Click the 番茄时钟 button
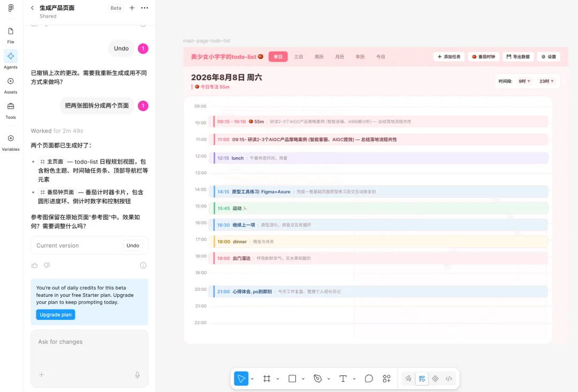The width and height of the screenshot is (578, 392). point(484,57)
